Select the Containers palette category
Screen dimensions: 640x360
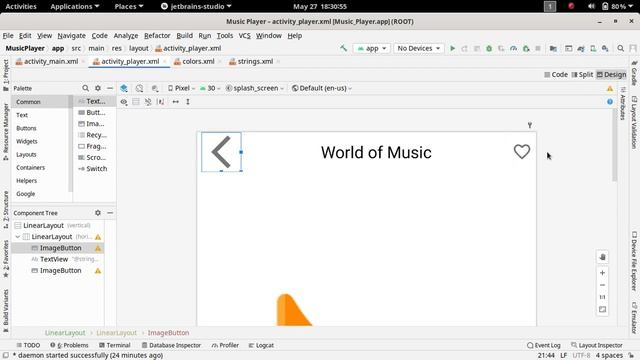(x=31, y=168)
